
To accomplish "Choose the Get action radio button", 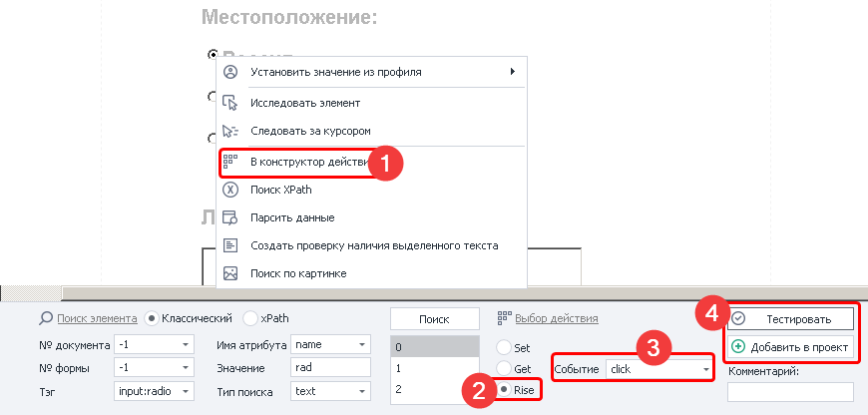I will pos(504,368).
